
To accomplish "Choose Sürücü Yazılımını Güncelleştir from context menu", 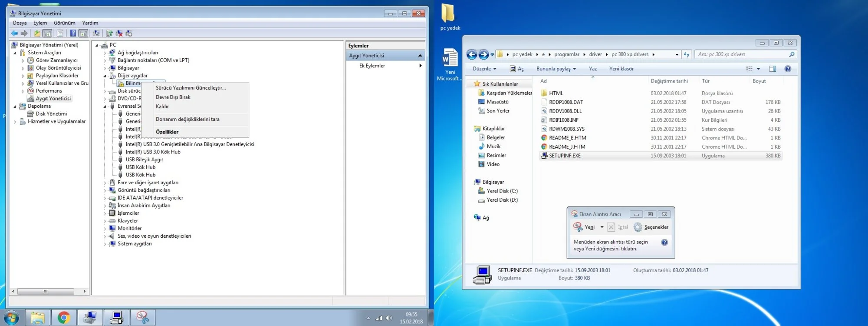I will pyautogui.click(x=191, y=88).
